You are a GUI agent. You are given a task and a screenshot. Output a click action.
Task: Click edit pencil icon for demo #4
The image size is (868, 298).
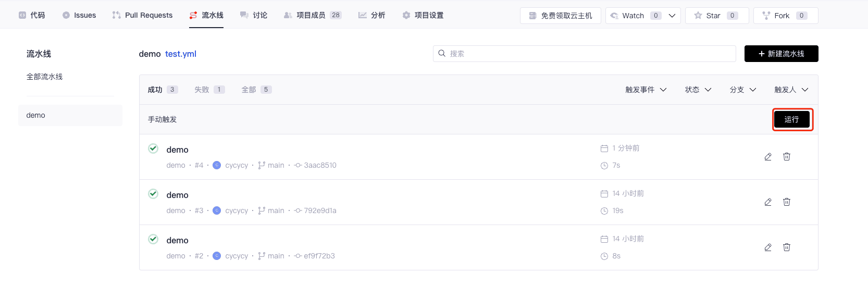coord(767,157)
